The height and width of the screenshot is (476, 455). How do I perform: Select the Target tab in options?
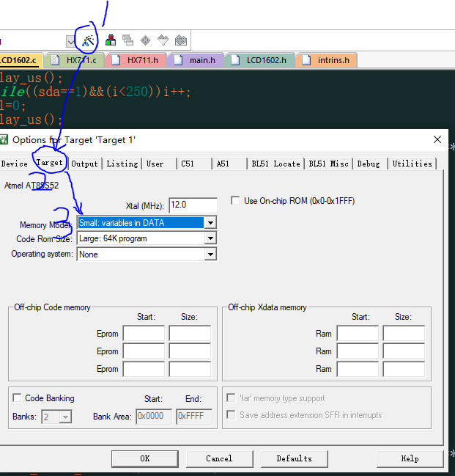point(49,163)
